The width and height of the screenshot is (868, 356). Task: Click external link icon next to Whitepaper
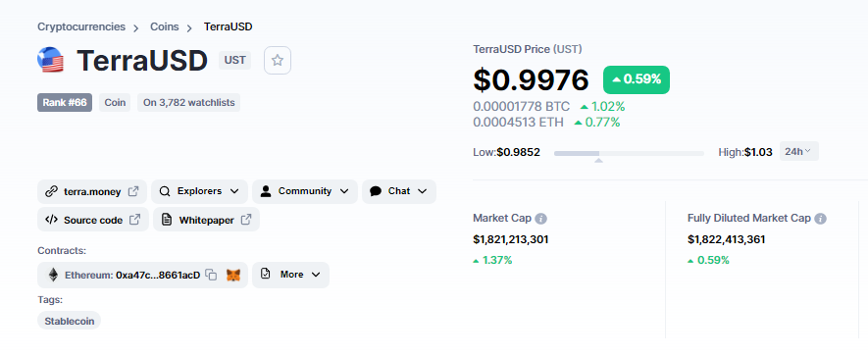[246, 220]
